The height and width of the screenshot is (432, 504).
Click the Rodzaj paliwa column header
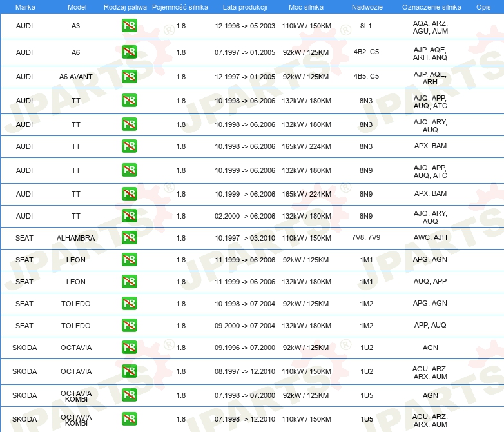(x=125, y=7)
